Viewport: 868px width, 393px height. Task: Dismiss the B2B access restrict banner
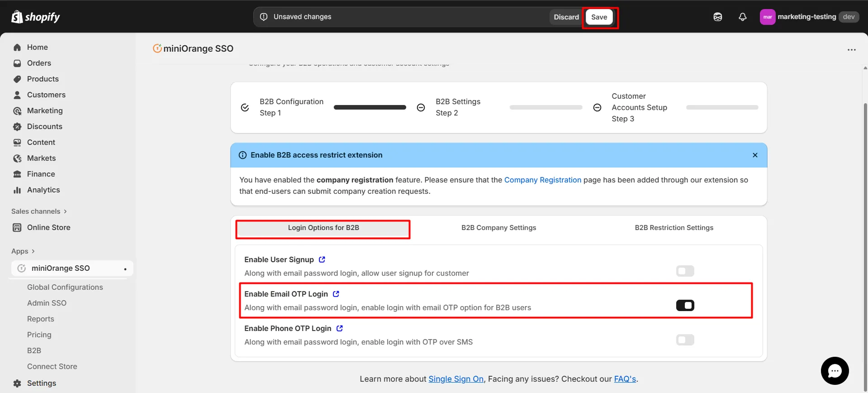pyautogui.click(x=755, y=155)
